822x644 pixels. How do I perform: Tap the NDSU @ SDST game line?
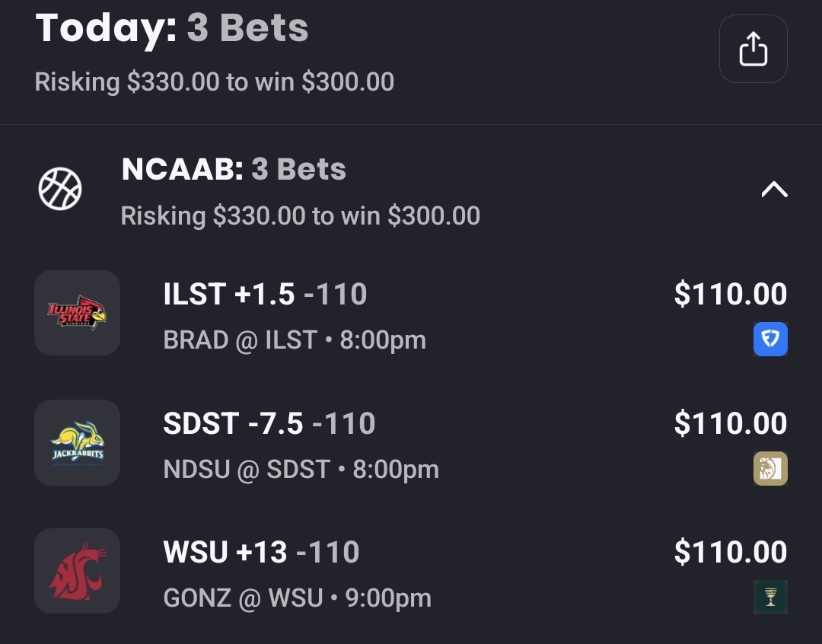301,470
